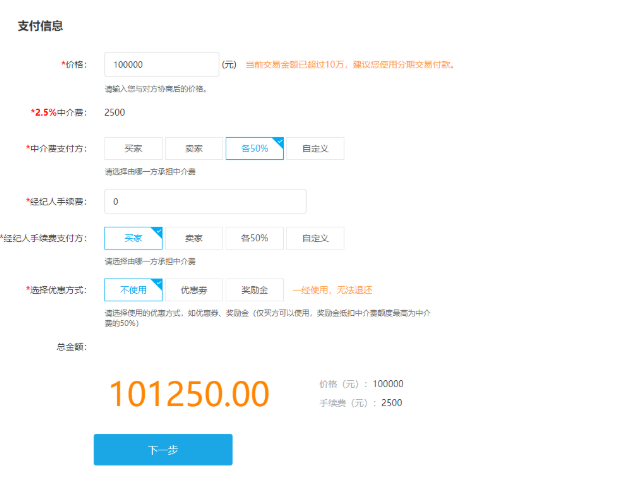Select 卖家 for 中介费支付方

coord(193,149)
